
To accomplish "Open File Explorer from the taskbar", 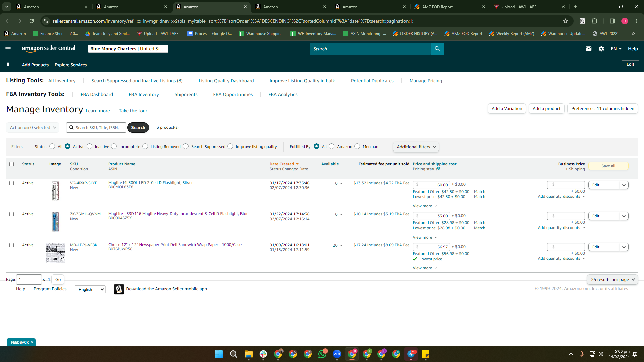I will point(248,354).
